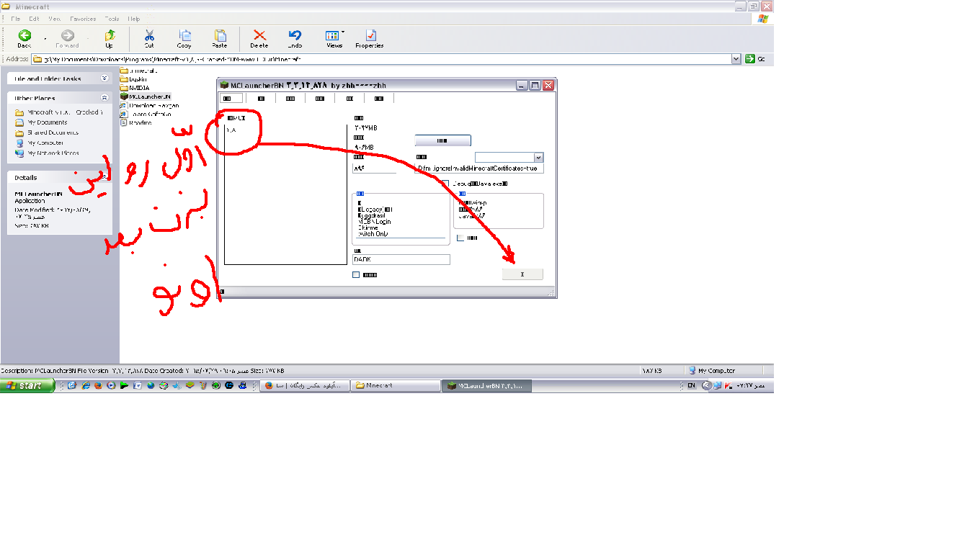Click the launch button at launcher bottom right
Image resolution: width=980 pixels, height=553 pixels.
coord(522,274)
